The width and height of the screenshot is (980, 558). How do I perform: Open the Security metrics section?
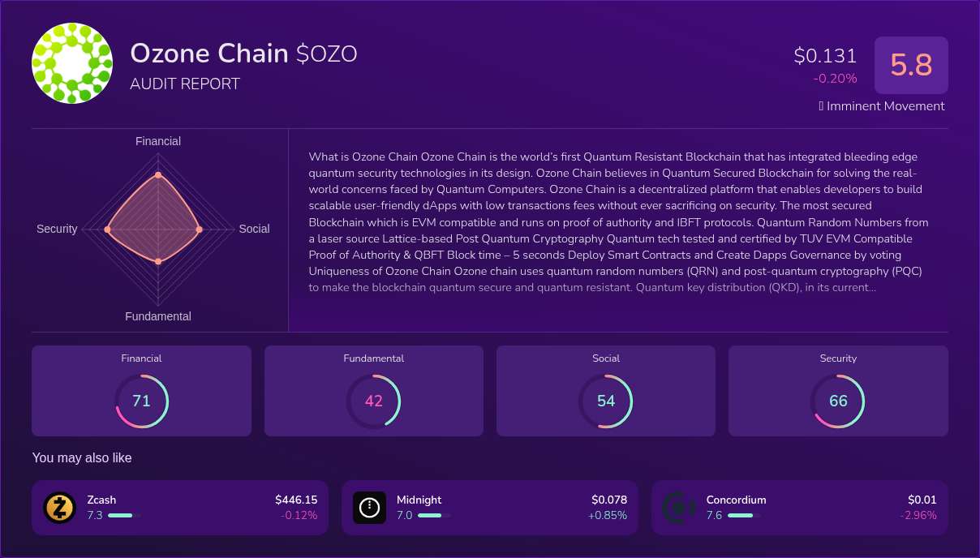[838, 390]
